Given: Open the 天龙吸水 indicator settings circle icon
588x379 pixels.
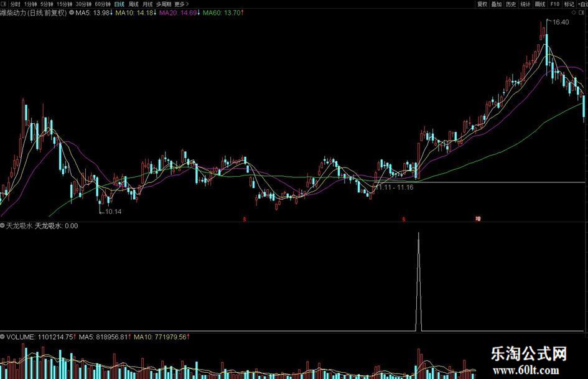Looking at the screenshot, I should [2, 225].
